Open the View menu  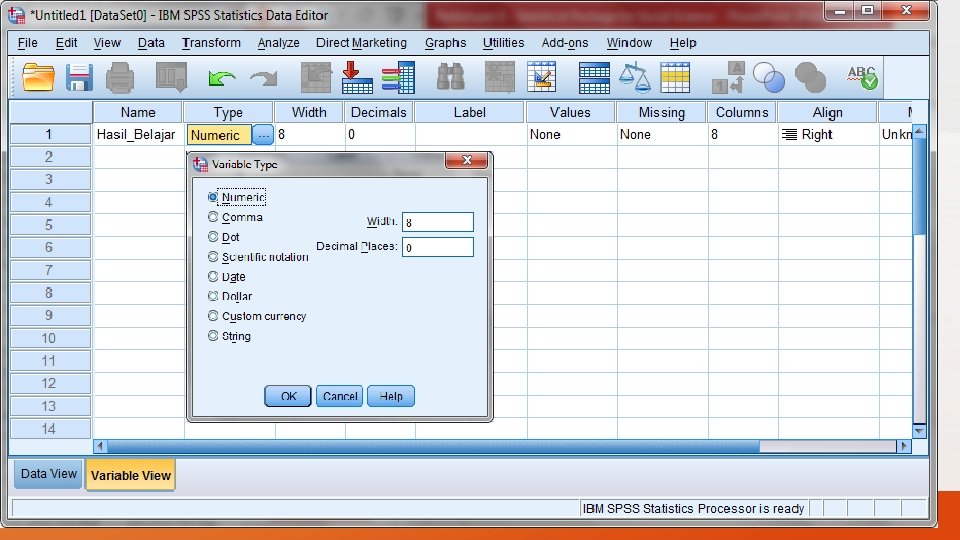107,43
